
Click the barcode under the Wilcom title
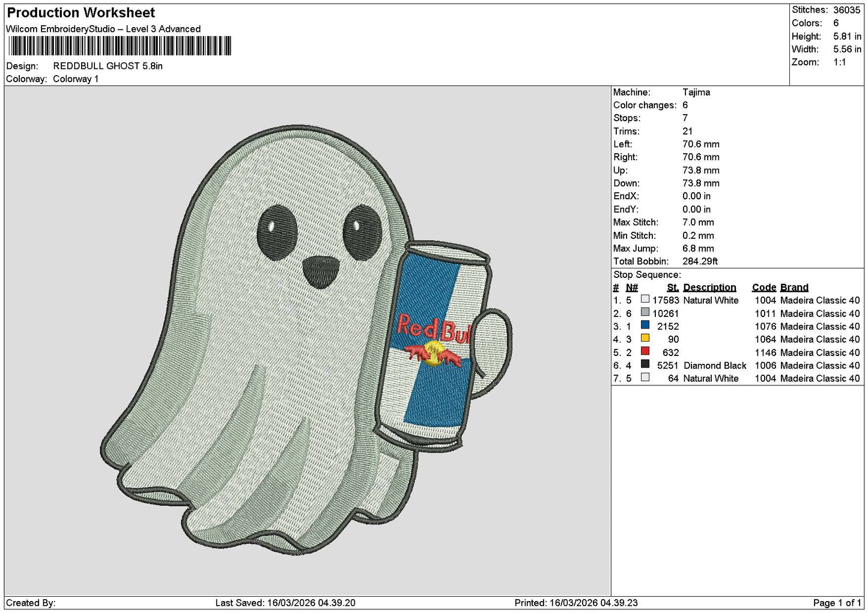click(x=120, y=46)
